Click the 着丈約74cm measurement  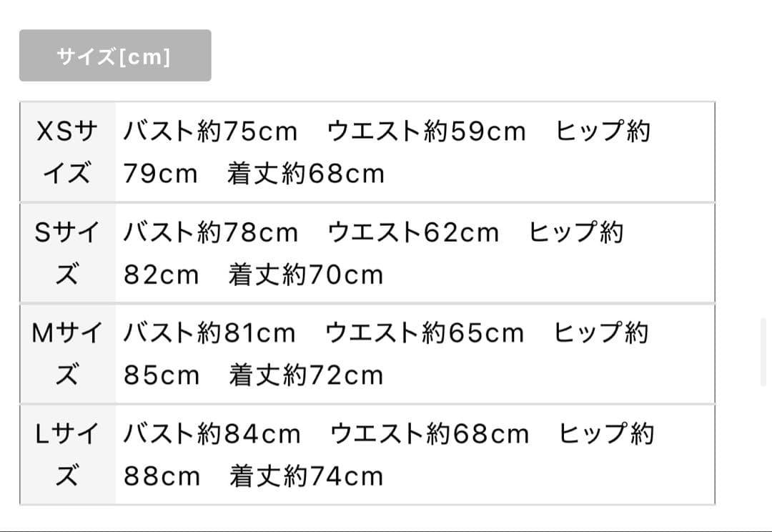click(x=306, y=476)
